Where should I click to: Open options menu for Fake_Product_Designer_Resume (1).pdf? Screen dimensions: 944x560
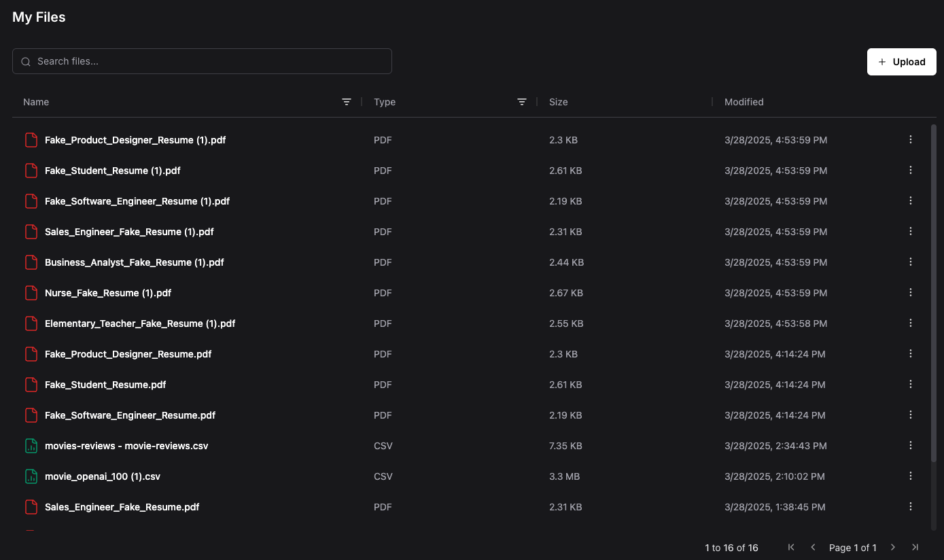(911, 139)
